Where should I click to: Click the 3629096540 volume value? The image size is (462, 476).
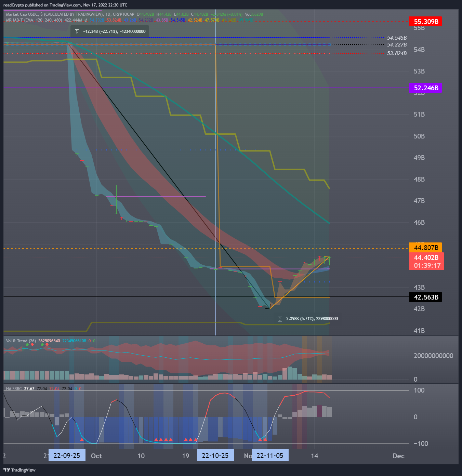coord(49,341)
